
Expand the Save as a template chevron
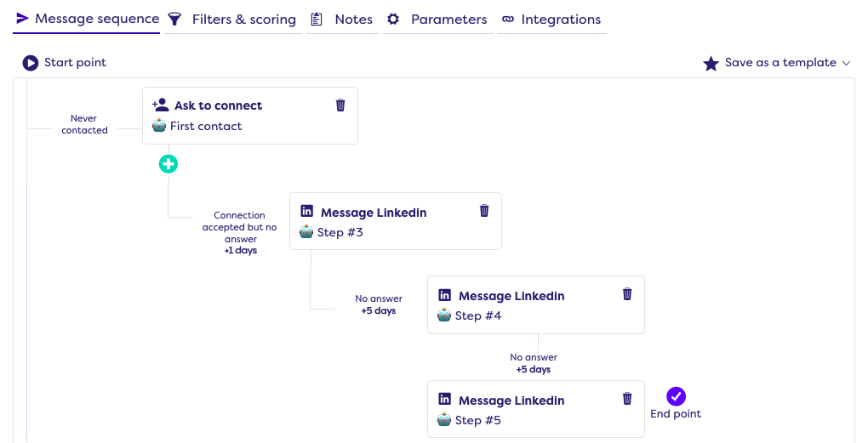coord(846,64)
